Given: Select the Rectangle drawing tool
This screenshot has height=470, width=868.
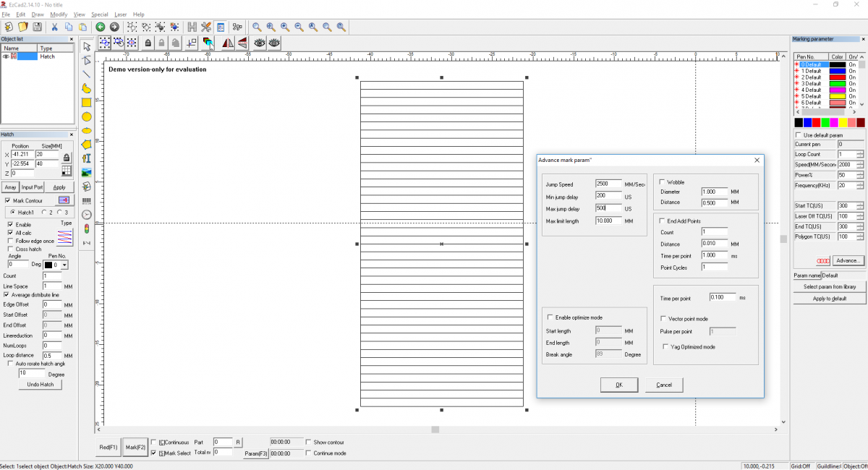Looking at the screenshot, I should pos(87,103).
